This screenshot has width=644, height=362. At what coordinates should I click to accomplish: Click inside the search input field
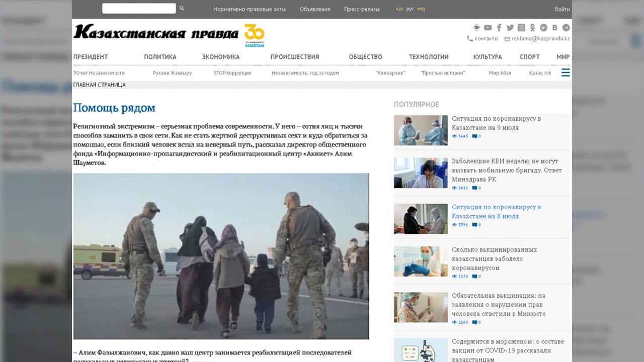coord(139,9)
